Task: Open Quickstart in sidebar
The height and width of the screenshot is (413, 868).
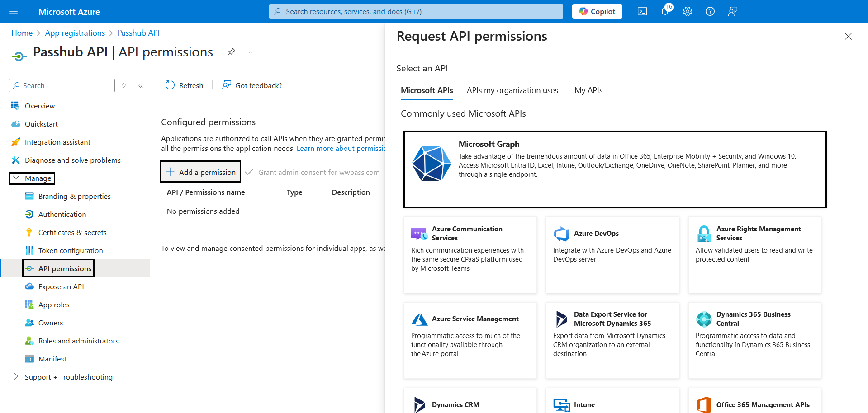Action: pyautogui.click(x=41, y=124)
